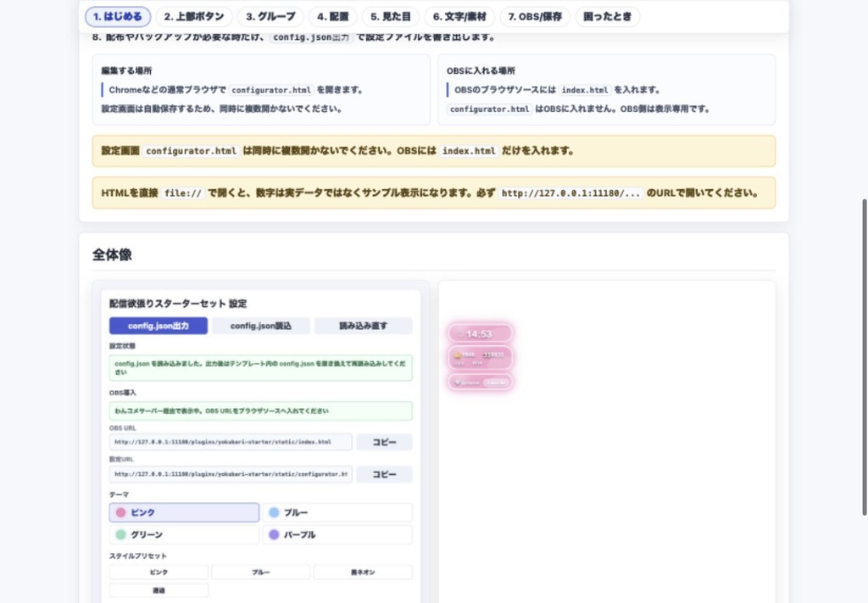
Task: Select the パープル theme option
Action: tap(337, 534)
